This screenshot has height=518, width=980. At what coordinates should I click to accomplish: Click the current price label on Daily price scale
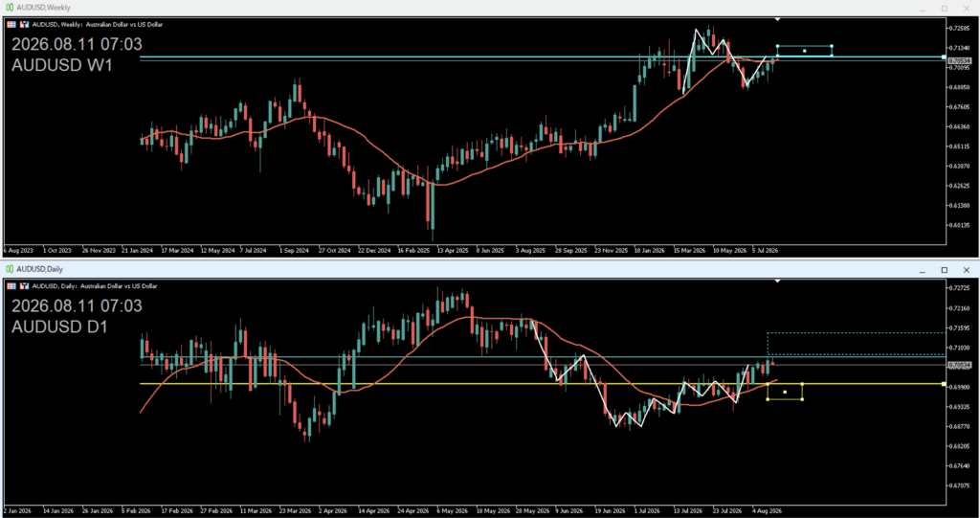958,365
